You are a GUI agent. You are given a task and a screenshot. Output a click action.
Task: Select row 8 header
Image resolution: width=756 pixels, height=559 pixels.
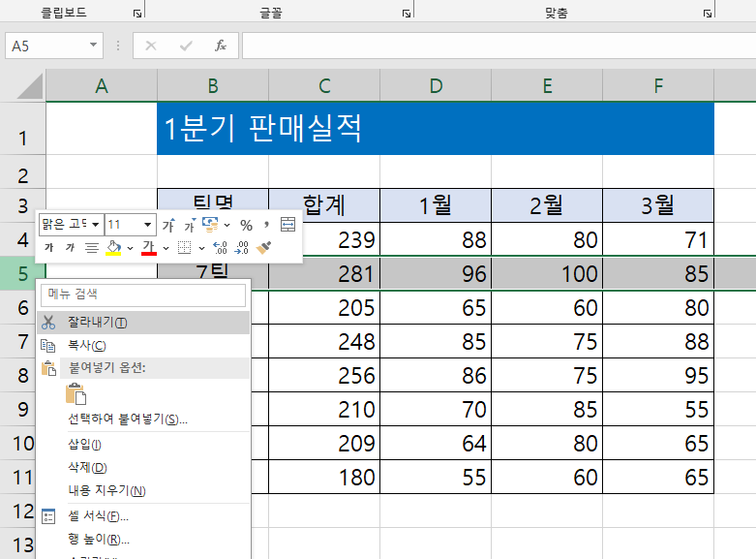click(x=22, y=375)
